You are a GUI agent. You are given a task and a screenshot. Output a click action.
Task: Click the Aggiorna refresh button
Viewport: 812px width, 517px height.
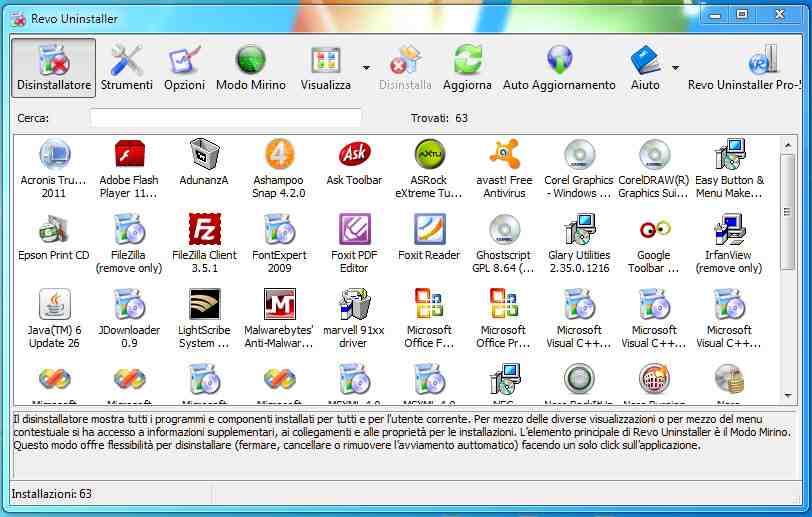467,67
